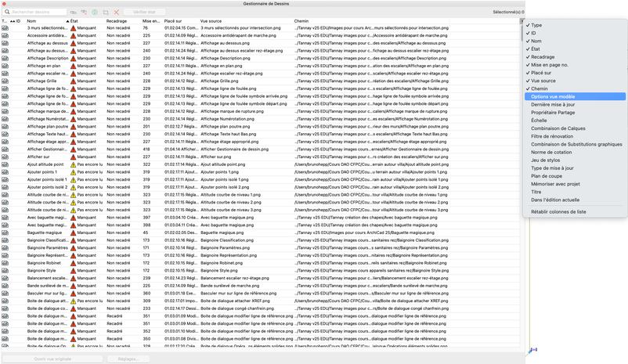628x364 pixels.
Task: Click the sort arrow beside État header
Action: coord(67,21)
